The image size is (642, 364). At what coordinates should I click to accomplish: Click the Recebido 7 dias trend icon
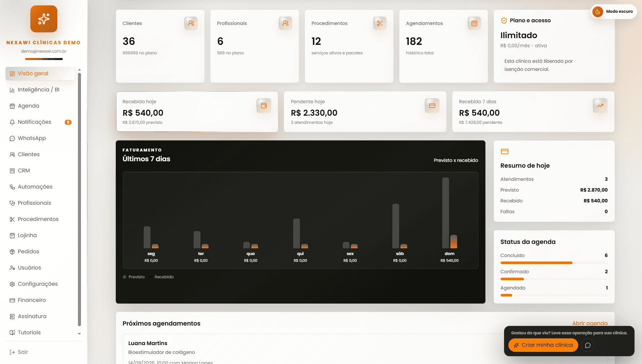(x=600, y=106)
